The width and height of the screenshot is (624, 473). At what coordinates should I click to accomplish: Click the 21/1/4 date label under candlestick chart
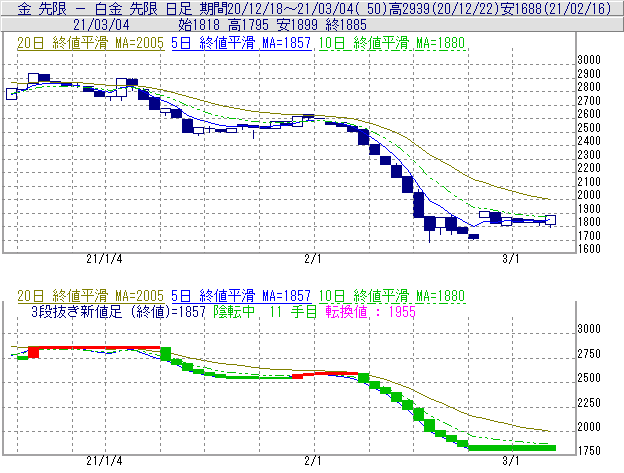(x=104, y=259)
